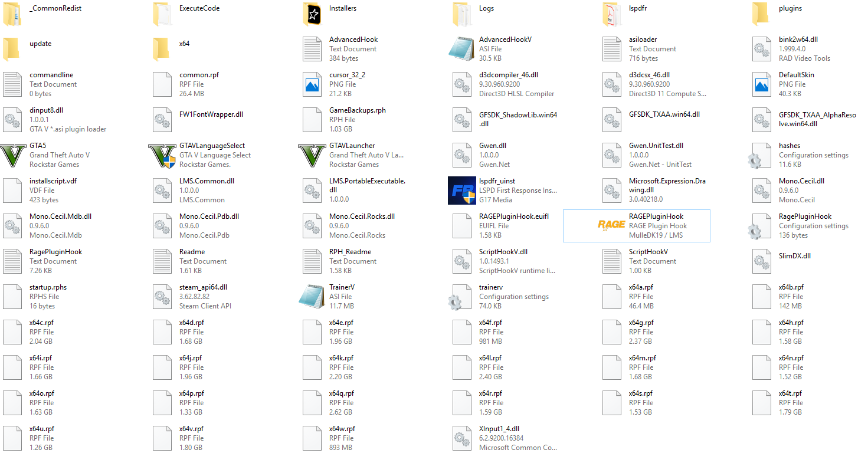This screenshot has width=868, height=463.
Task: Select the x64w.rpf file name
Action: tap(342, 429)
